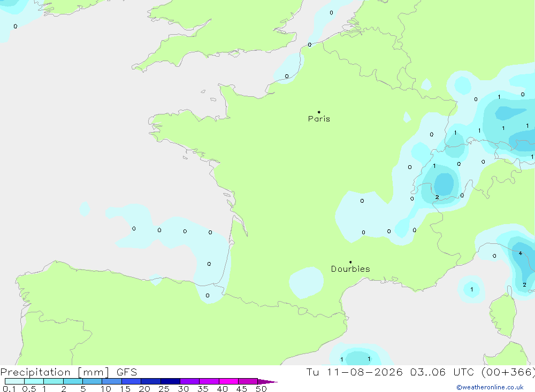Pick the 0.1–0.5 mm palest cyan legend swatch
Viewport: 535px width, 392px height.
(14, 381)
